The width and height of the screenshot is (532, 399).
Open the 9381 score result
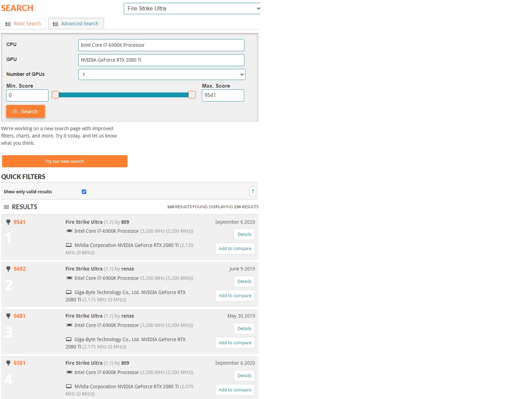(x=19, y=363)
